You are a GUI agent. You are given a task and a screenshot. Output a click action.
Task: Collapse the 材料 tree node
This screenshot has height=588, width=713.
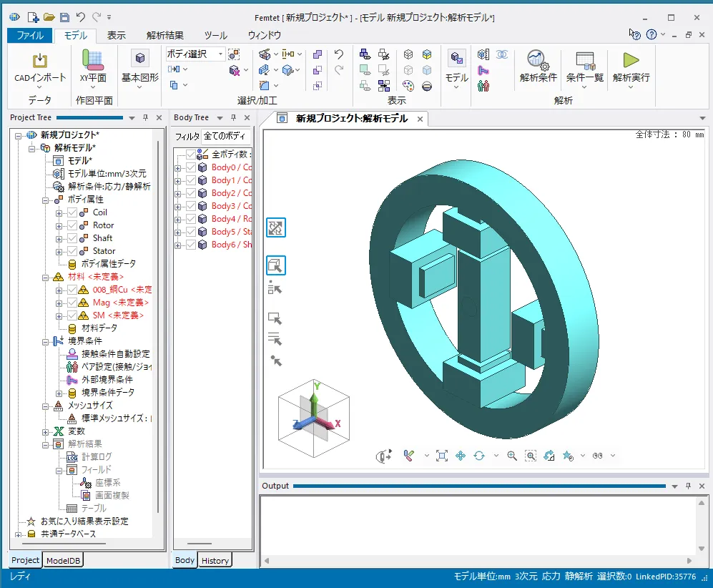pos(45,278)
